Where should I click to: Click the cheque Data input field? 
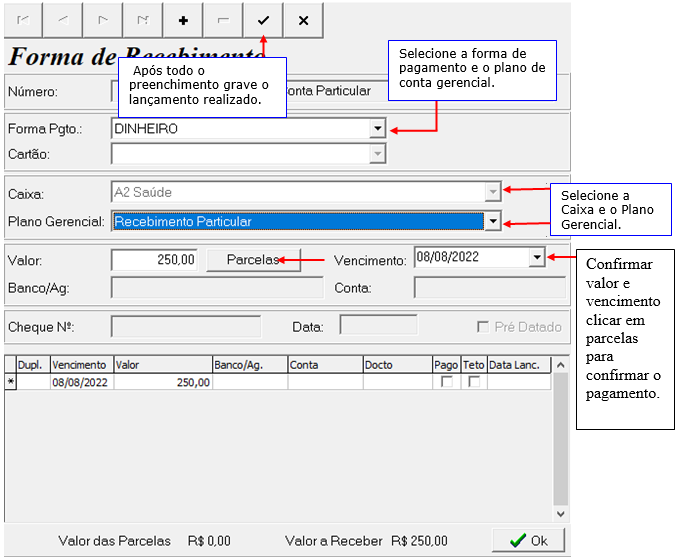(x=378, y=325)
